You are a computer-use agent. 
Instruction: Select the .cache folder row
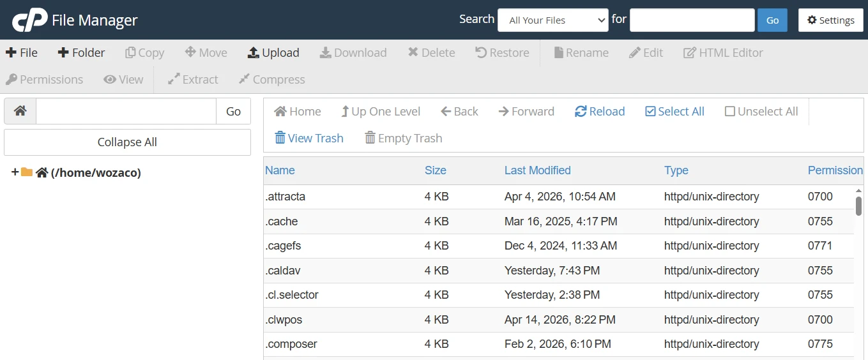point(559,221)
